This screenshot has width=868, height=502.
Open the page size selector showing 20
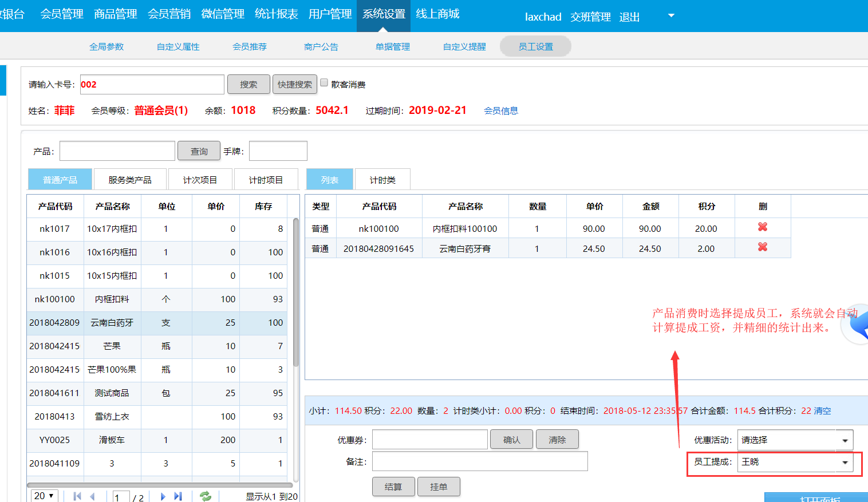point(44,496)
